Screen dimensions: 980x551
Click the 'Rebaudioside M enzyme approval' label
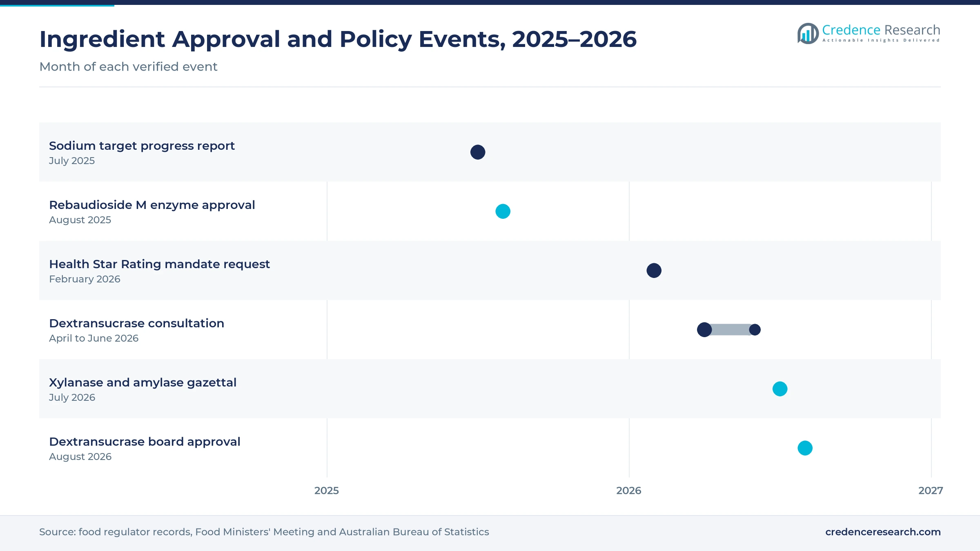click(152, 205)
